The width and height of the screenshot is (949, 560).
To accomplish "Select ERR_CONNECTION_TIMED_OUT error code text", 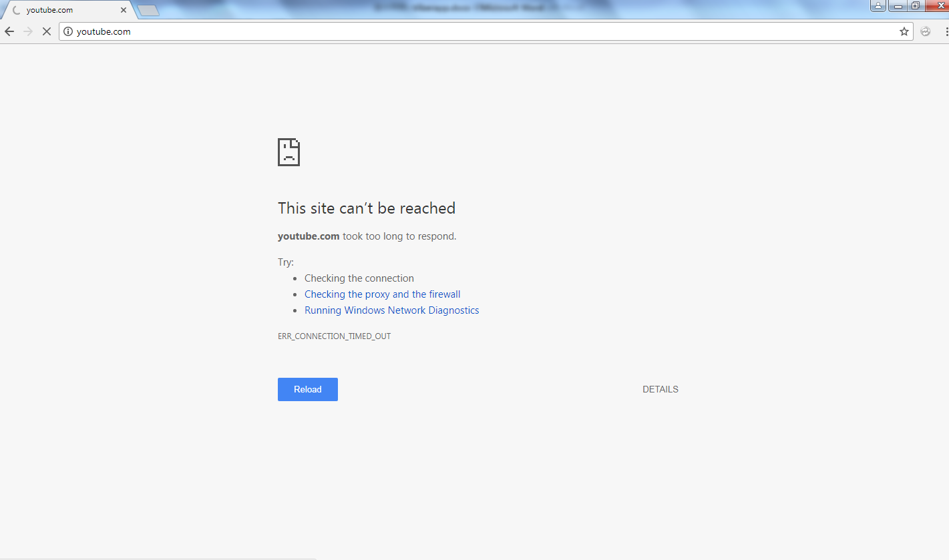I will 335,336.
